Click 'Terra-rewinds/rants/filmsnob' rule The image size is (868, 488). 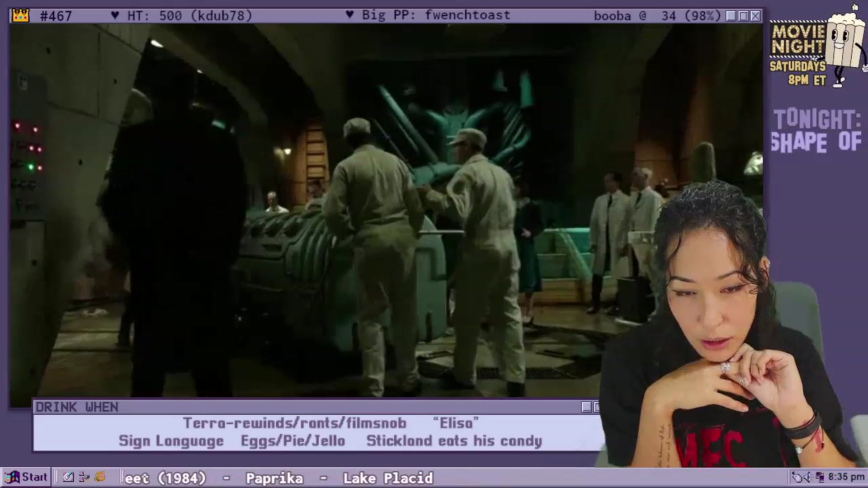(295, 423)
